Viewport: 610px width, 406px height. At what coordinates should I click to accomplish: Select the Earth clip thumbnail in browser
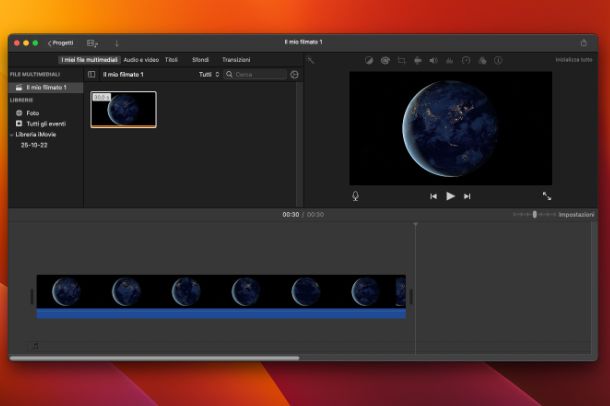[124, 109]
